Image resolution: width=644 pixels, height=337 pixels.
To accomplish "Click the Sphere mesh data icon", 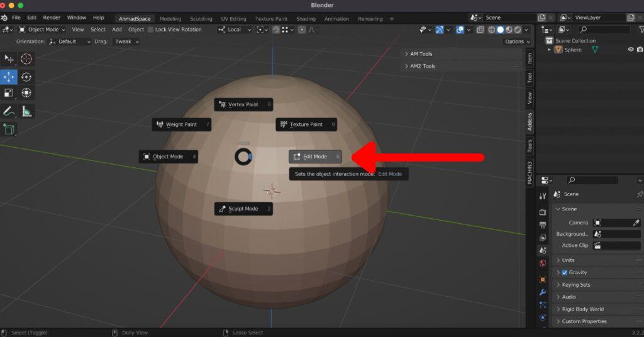I will click(595, 50).
